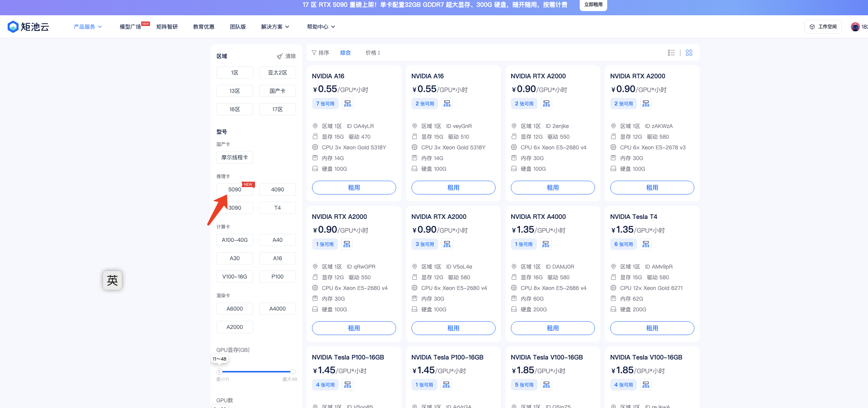This screenshot has width=868, height=408.
Task: Select the A100-40G model filter
Action: 235,240
